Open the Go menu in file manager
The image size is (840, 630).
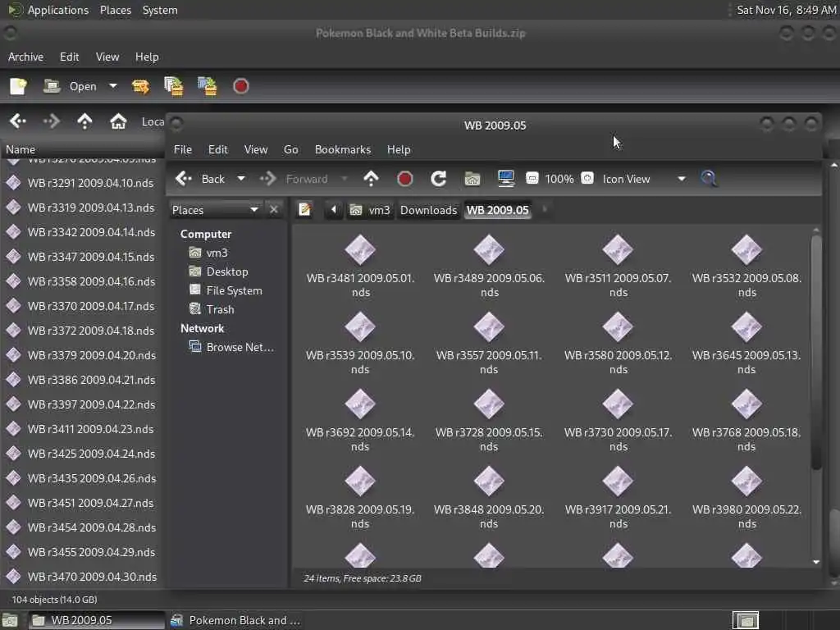coord(291,149)
